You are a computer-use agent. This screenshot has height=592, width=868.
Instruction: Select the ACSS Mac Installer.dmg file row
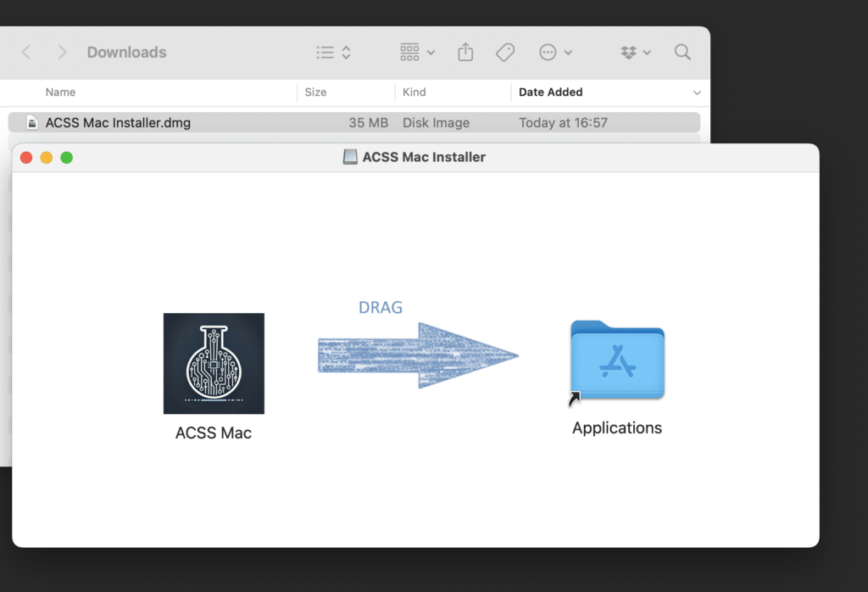(354, 122)
